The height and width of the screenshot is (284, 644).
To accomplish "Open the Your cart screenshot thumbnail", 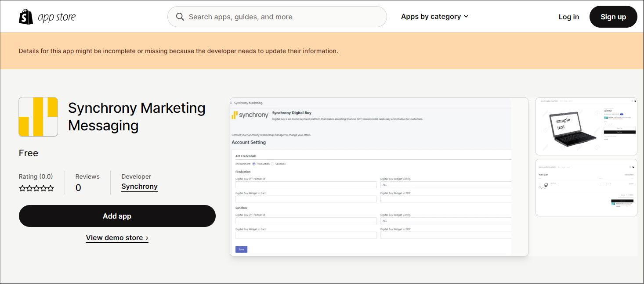I will (x=586, y=187).
